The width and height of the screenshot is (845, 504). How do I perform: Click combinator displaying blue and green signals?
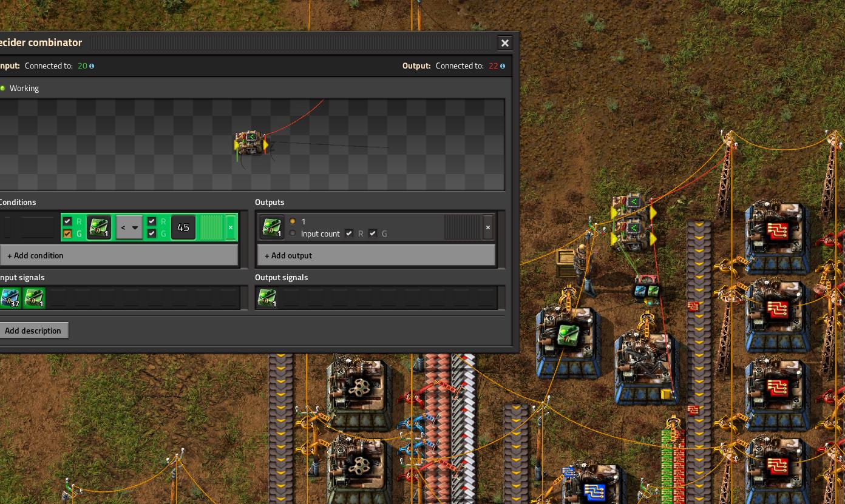tap(647, 289)
